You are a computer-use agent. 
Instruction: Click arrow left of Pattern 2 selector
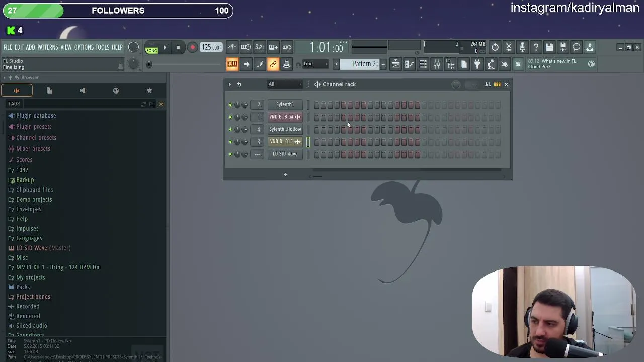(336, 64)
